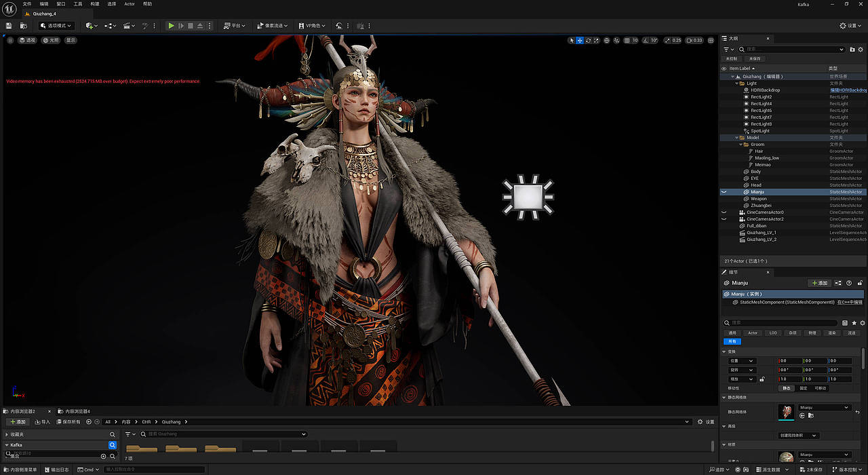The height and width of the screenshot is (475, 868).
Task: Set mobility to 固定 stationary
Action: click(x=803, y=388)
